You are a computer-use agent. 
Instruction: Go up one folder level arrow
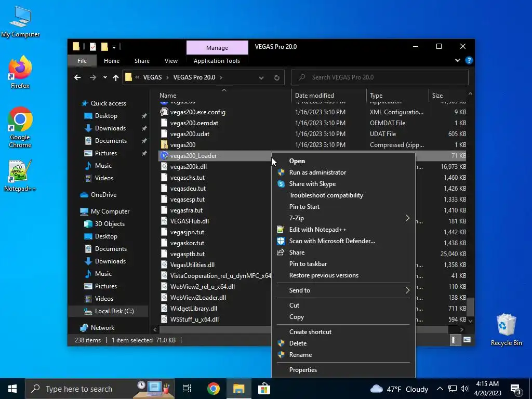(116, 77)
